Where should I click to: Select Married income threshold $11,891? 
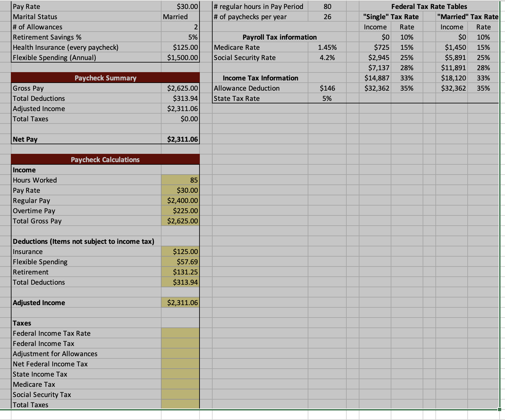(x=452, y=68)
